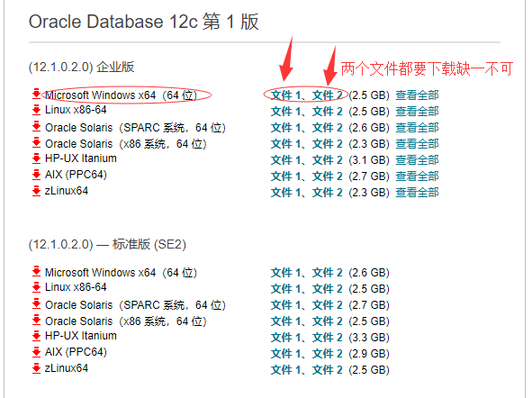This screenshot has height=398, width=532.
Task: Download 文件 1 for Enterprise Solaris x86
Action: pyautogui.click(x=285, y=144)
